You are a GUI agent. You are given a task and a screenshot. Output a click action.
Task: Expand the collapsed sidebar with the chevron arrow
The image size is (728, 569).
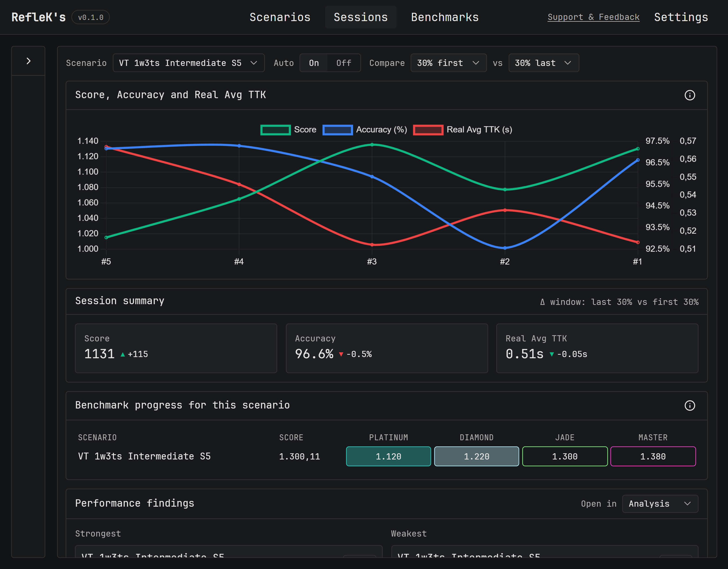pos(28,61)
